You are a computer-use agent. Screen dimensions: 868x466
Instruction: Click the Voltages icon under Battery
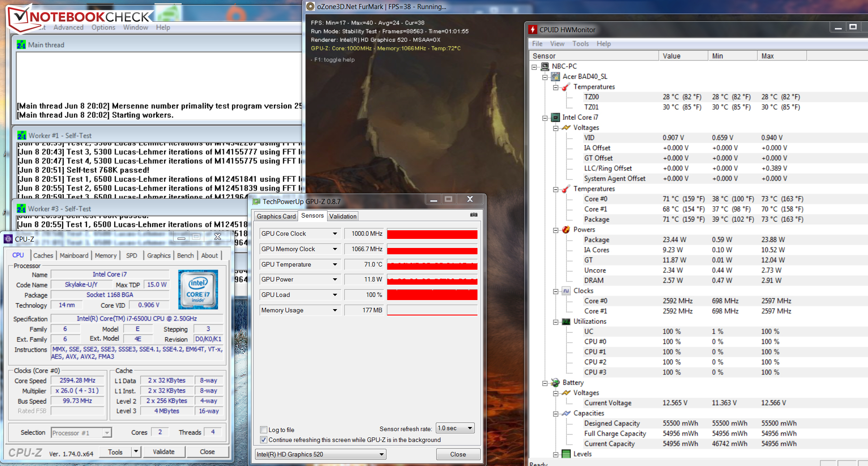[566, 393]
